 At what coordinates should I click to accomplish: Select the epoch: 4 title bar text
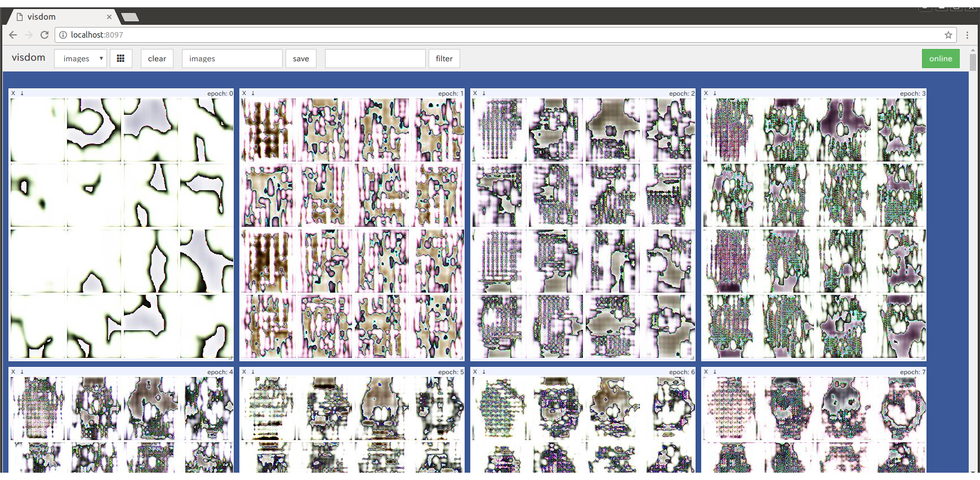click(x=220, y=372)
